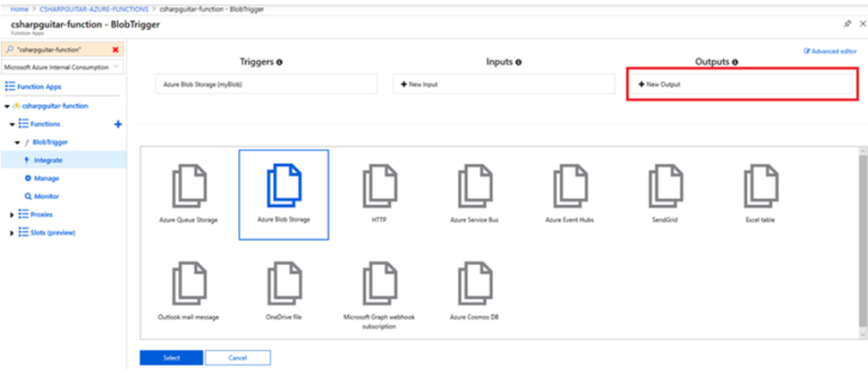This screenshot has height=373, width=868.
Task: Select the csharpguitar-function app label in the tree
Action: (55, 106)
